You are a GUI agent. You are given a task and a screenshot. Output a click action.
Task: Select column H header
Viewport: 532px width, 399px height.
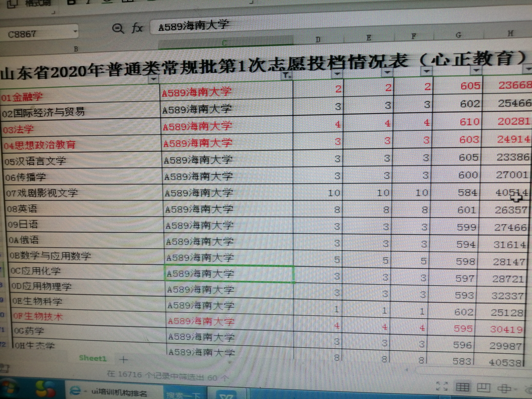point(510,34)
